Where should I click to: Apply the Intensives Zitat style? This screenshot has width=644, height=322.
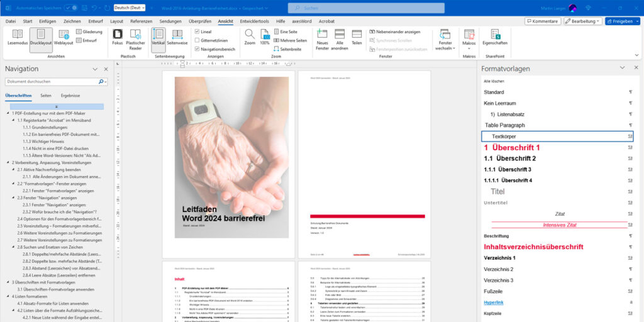557,225
